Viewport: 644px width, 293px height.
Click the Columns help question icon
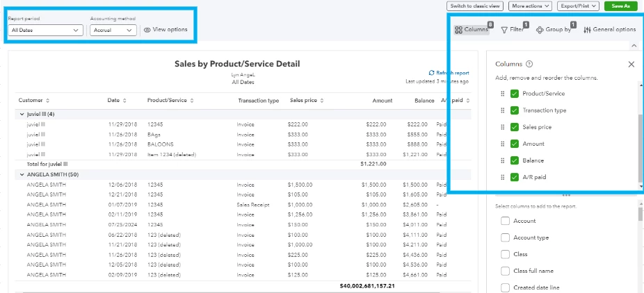click(x=529, y=64)
